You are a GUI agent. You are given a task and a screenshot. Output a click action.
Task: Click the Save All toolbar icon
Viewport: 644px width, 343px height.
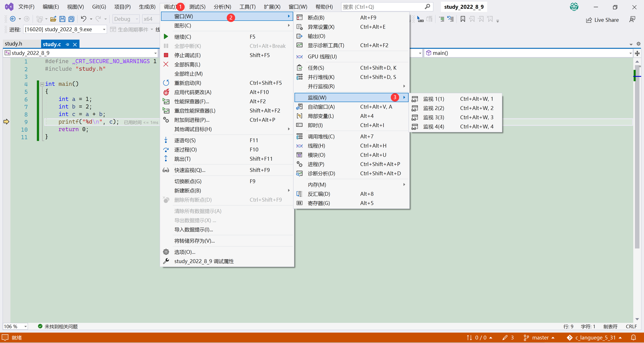(x=71, y=19)
